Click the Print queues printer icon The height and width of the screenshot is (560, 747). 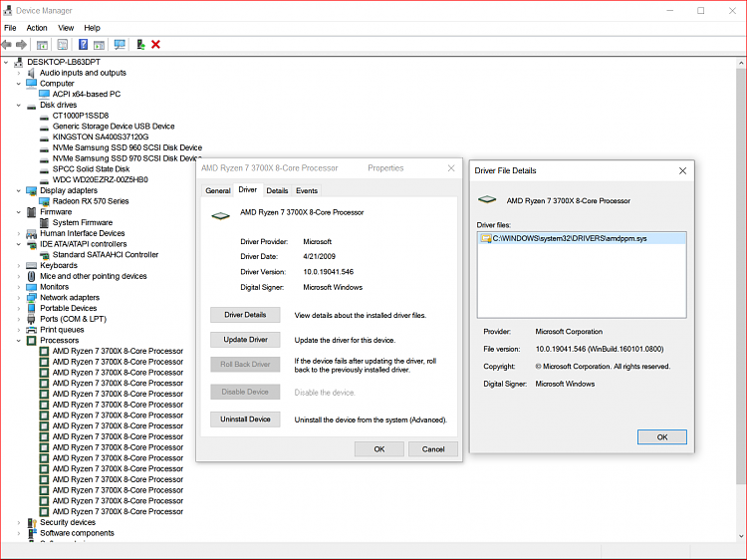point(32,330)
